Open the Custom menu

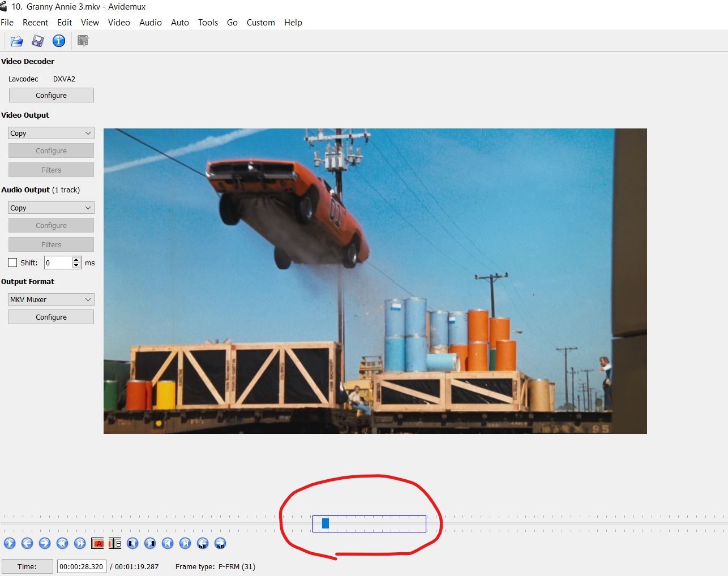tap(261, 23)
